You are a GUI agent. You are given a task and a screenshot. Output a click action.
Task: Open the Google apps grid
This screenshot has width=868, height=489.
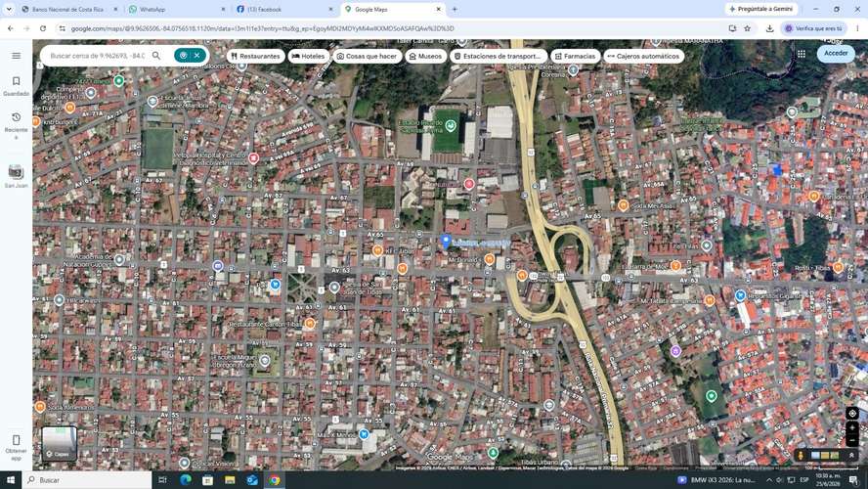[x=801, y=54]
